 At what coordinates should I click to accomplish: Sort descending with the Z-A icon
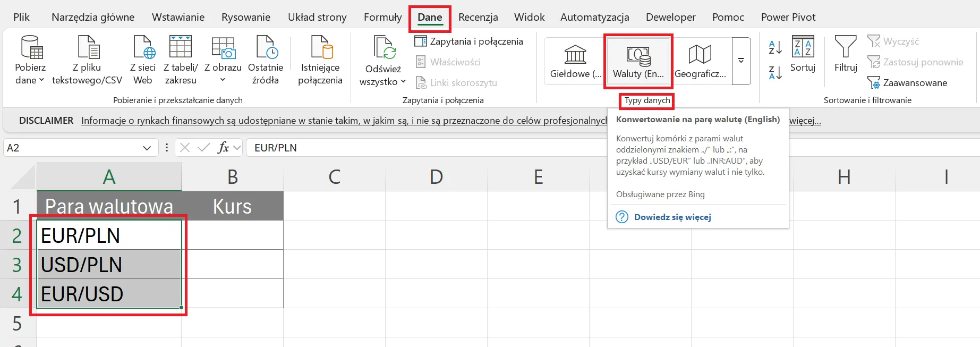[x=775, y=73]
